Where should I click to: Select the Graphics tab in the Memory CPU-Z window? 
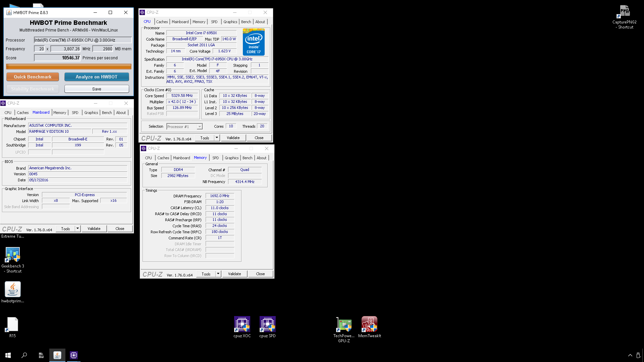tap(232, 158)
